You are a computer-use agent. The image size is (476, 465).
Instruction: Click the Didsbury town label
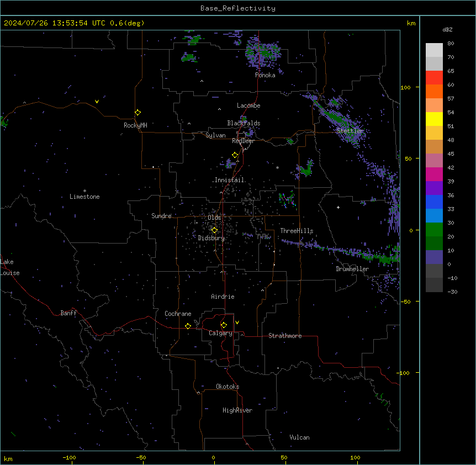click(211, 238)
